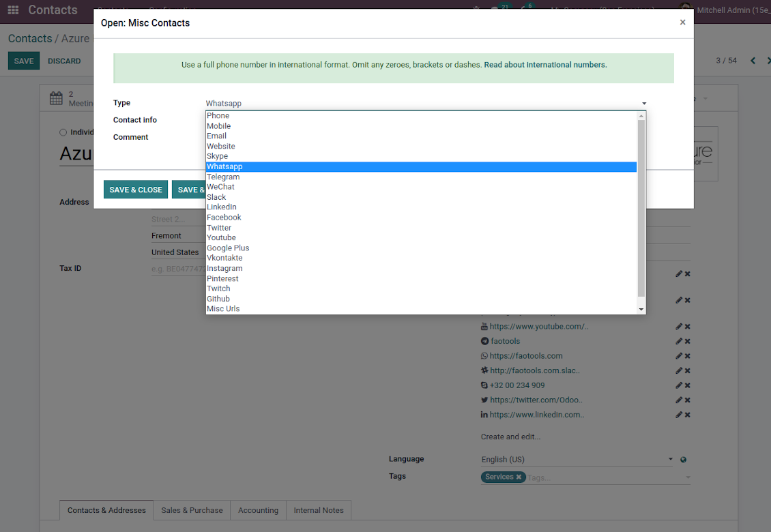Select highlighted Whatsapp option

click(422, 166)
